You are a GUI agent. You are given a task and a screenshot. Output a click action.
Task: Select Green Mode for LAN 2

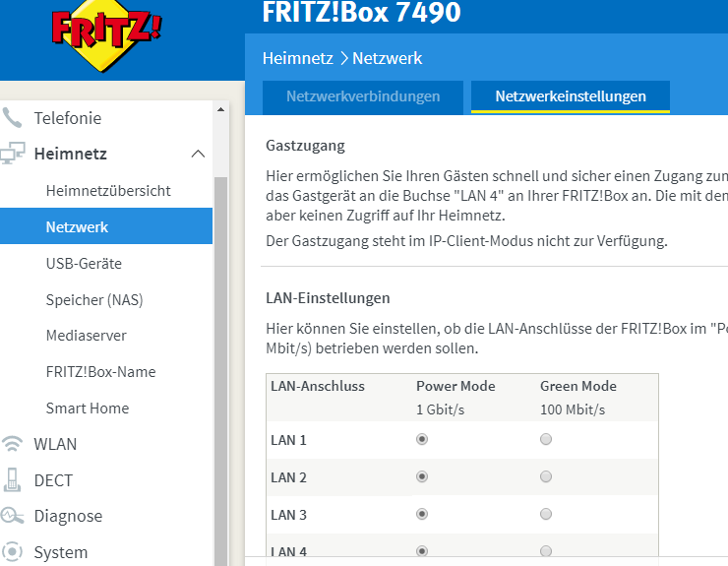coord(546,476)
